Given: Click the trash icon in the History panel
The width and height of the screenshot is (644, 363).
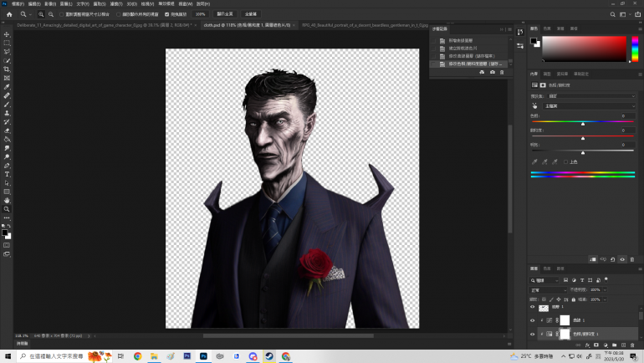Looking at the screenshot, I should (502, 72).
